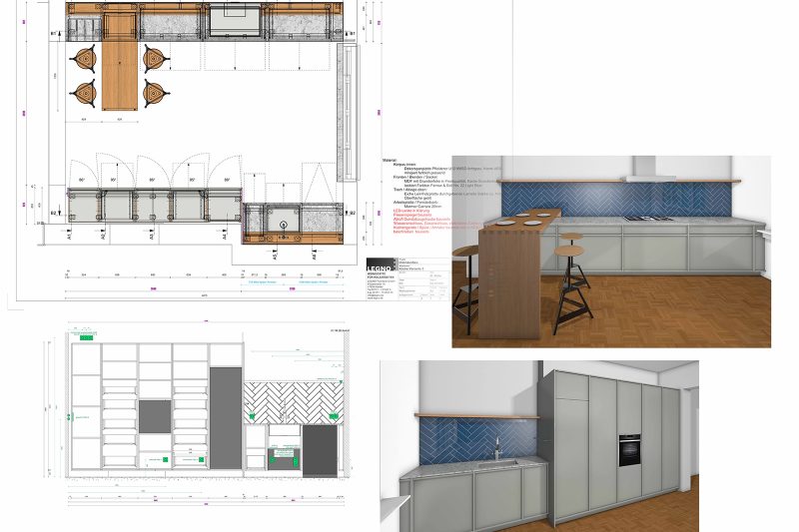This screenshot has height=532, width=799.
Task: Select the built-in oven in the lower render
Action: (628, 449)
